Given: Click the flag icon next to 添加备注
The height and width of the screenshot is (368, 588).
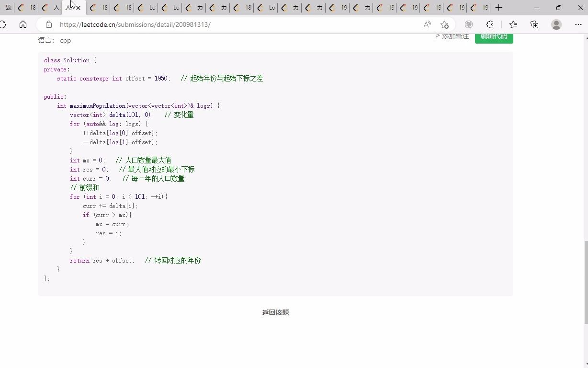Looking at the screenshot, I should pyautogui.click(x=437, y=36).
